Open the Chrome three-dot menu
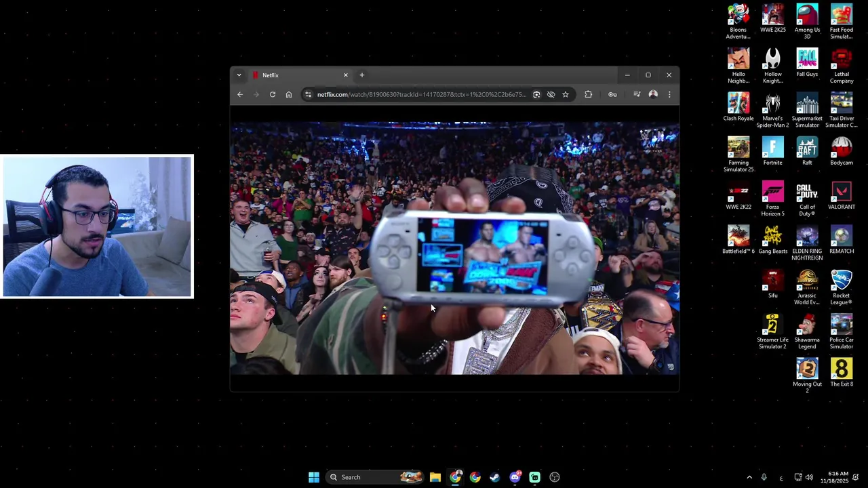Viewport: 868px width, 488px height. 669,94
